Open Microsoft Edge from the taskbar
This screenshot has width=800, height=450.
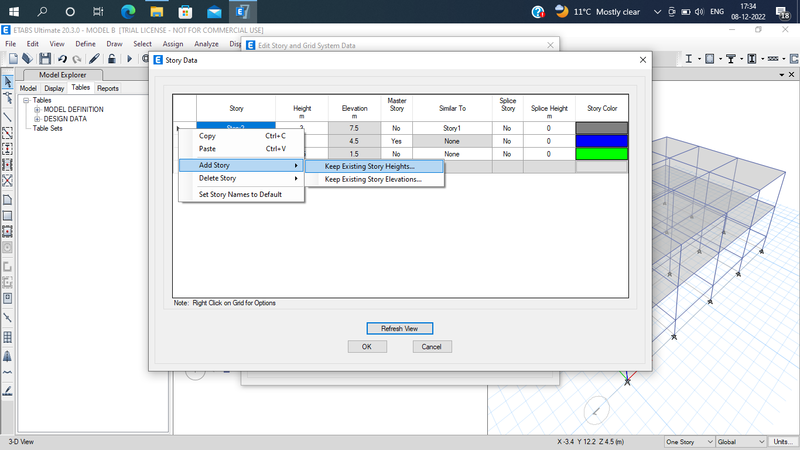[x=128, y=11]
